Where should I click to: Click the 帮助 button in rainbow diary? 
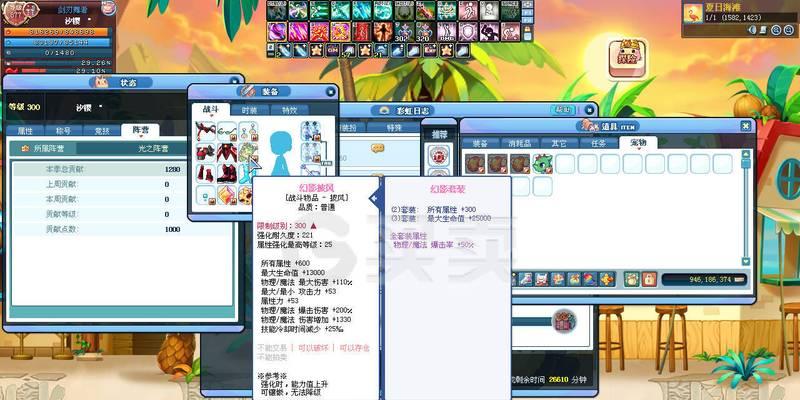pos(563,109)
